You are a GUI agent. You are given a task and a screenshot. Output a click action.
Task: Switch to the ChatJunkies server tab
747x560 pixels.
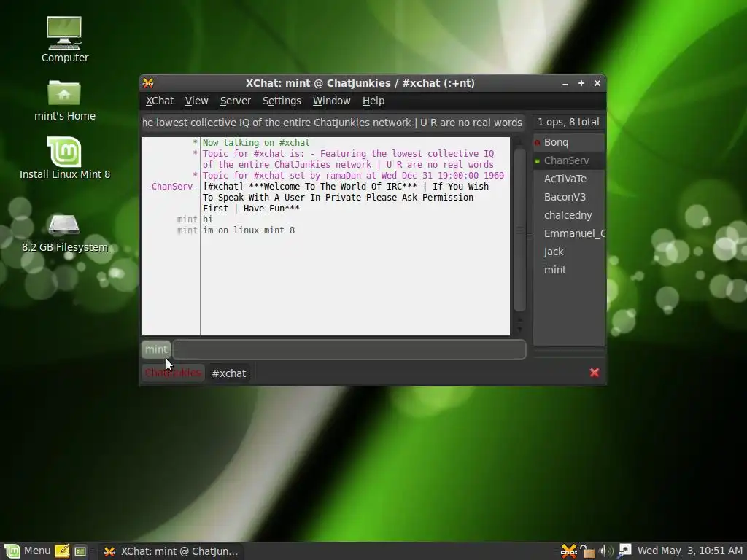pos(173,373)
